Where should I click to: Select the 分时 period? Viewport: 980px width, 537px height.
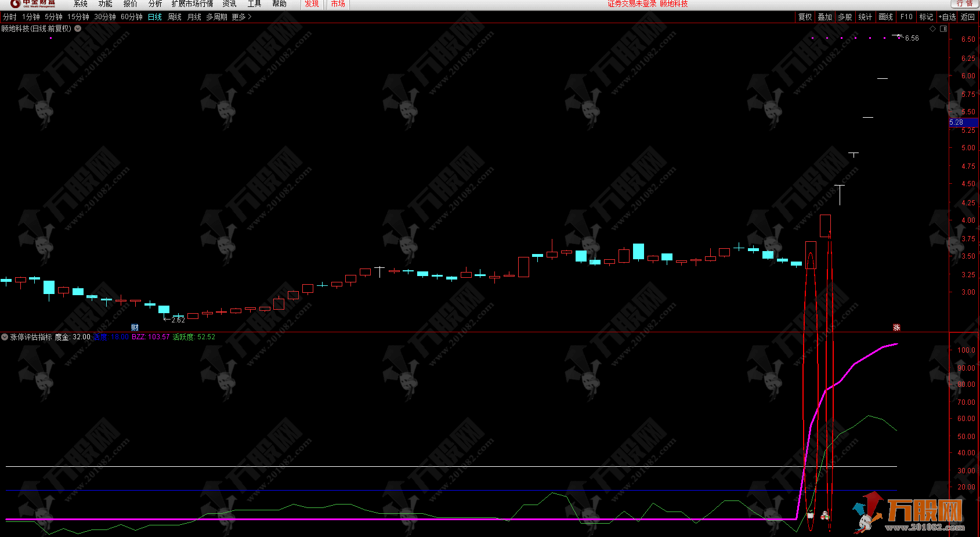point(10,17)
